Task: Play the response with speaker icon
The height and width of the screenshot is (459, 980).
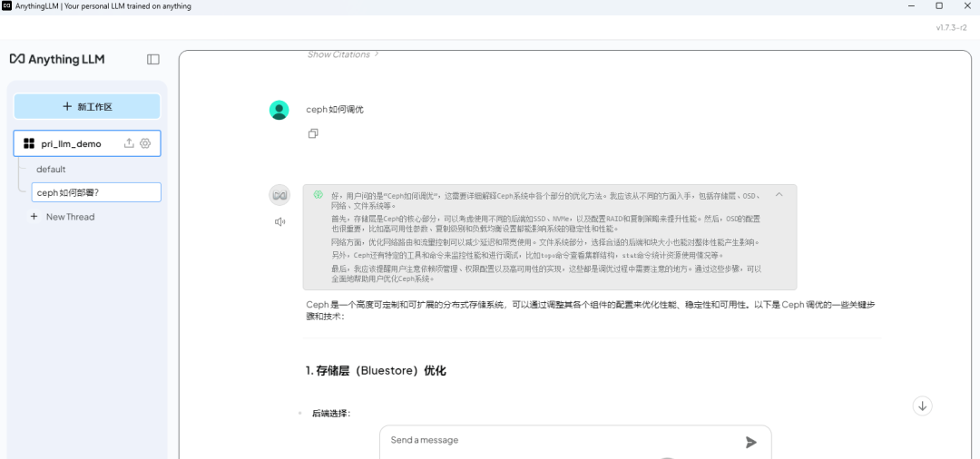Action: (279, 221)
